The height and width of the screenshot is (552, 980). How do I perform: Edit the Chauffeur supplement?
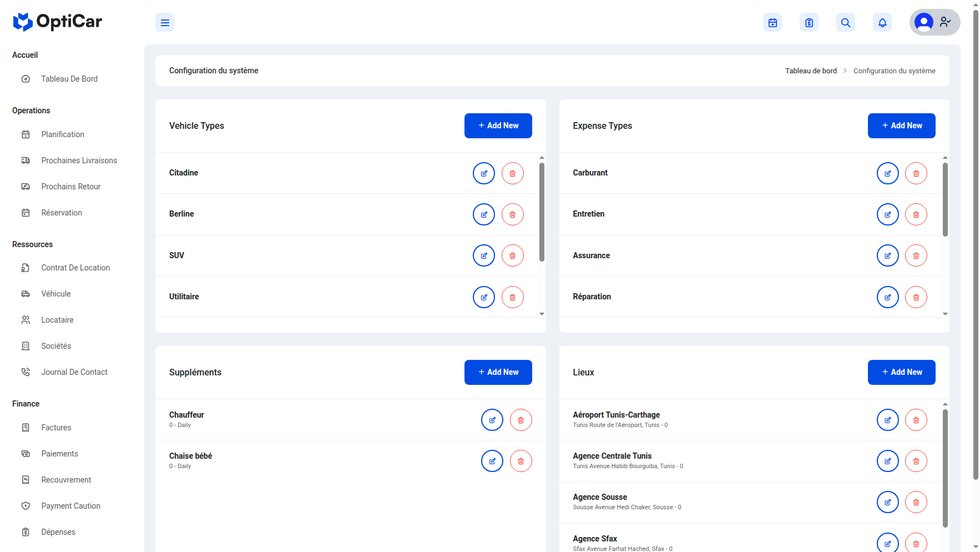492,420
